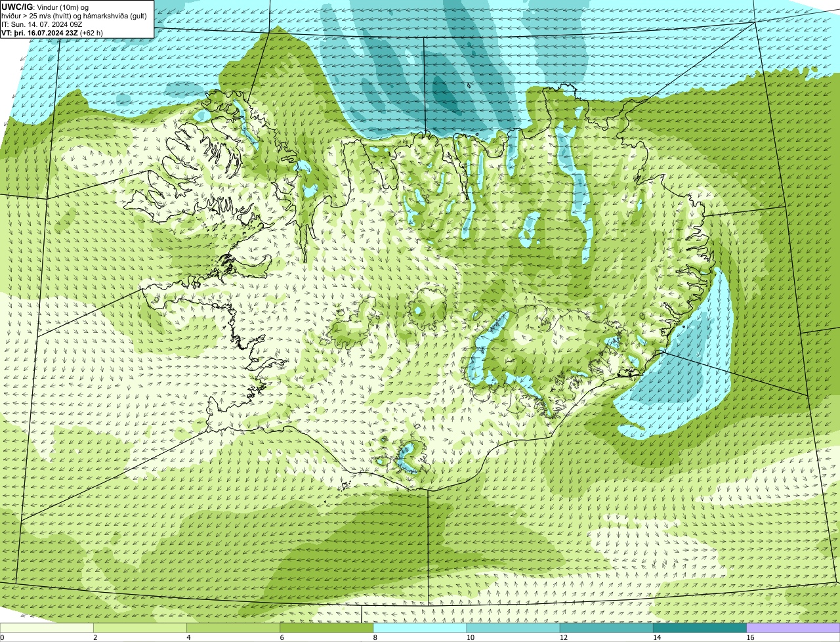Click the 8–10 m/s pale cyan swatch
This screenshot has height=642, width=840.
coord(420,628)
